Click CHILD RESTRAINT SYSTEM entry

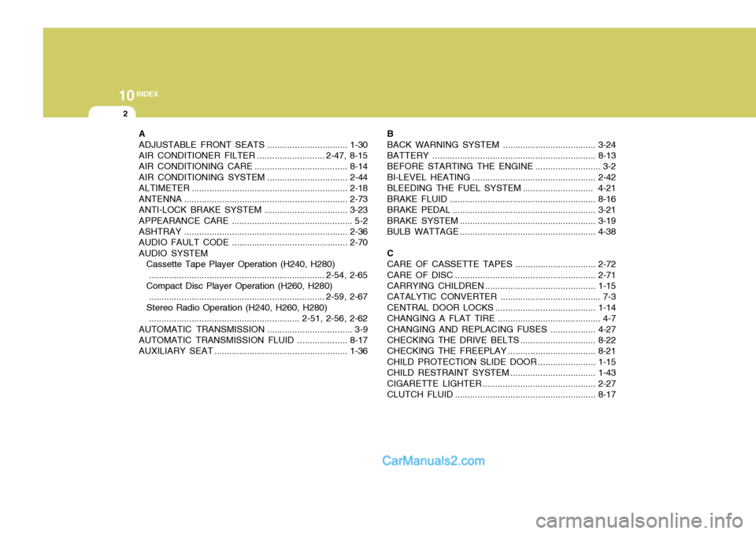point(502,373)
